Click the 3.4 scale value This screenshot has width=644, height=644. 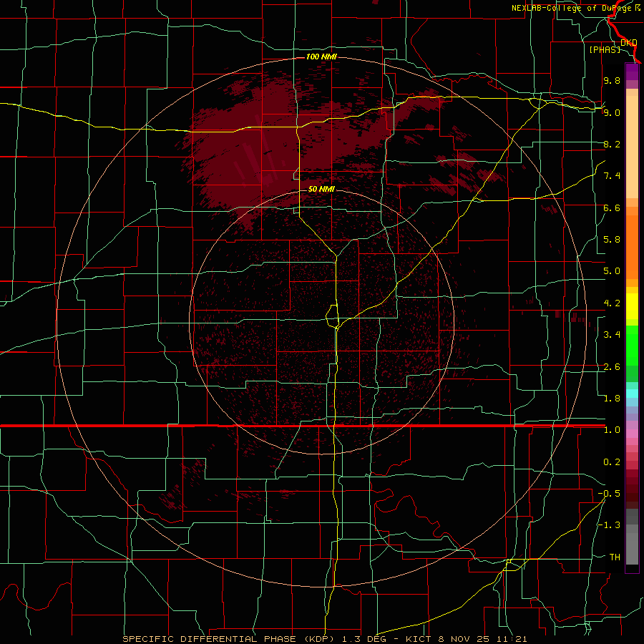point(612,335)
